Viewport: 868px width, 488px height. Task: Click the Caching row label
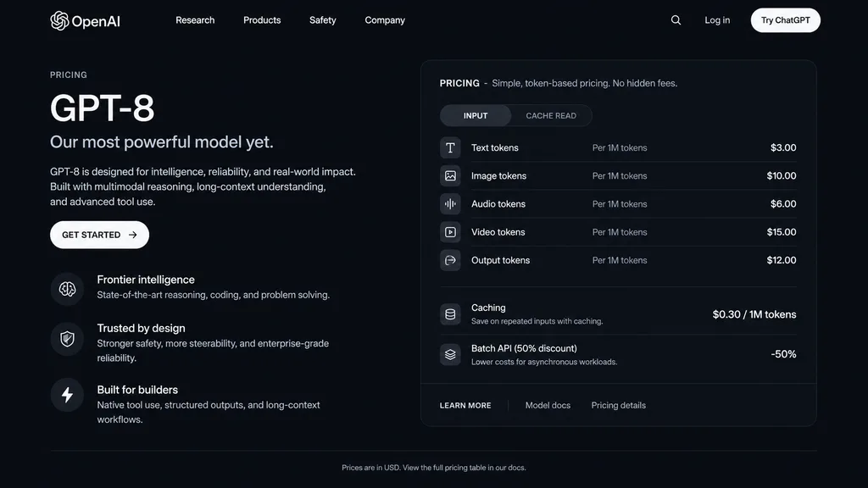488,308
